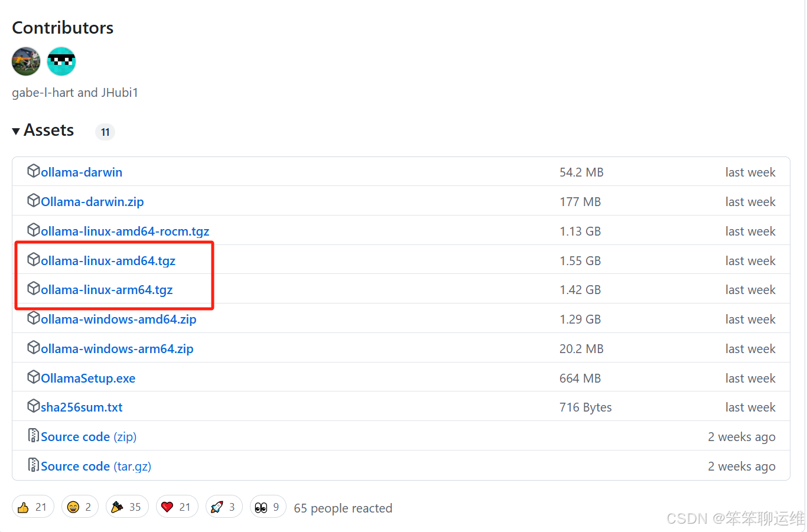Toggle rocket reaction with 3
Viewport: 807px width, 532px height.
click(x=224, y=507)
